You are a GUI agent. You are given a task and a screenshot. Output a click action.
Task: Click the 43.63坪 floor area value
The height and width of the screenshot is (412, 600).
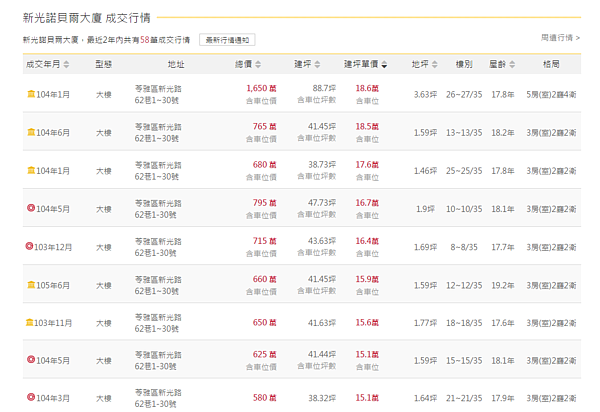322,241
